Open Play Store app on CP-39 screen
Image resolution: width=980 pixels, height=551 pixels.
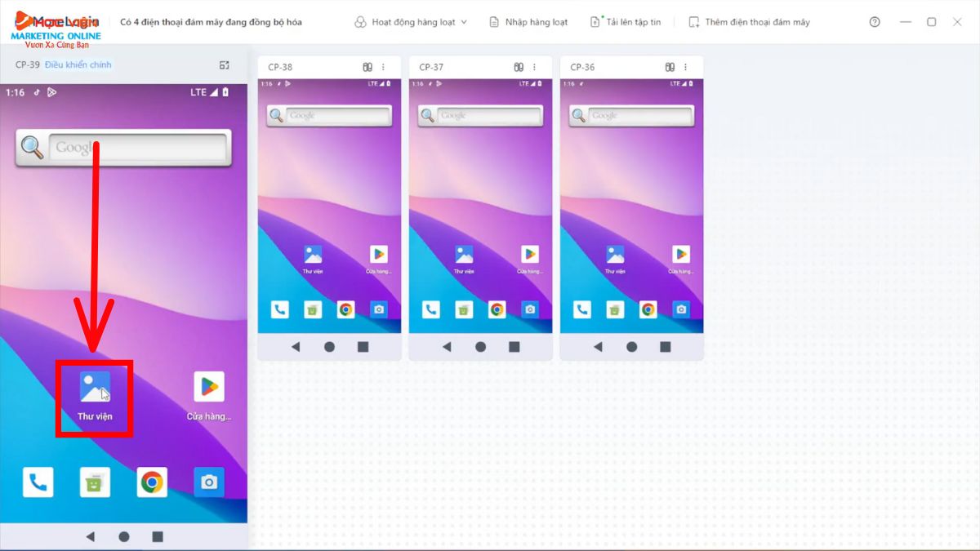[209, 386]
